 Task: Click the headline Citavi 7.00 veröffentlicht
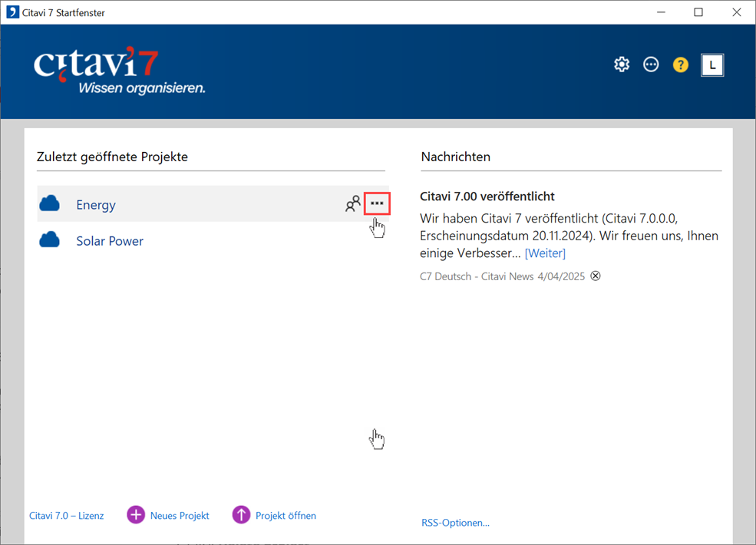coord(487,197)
